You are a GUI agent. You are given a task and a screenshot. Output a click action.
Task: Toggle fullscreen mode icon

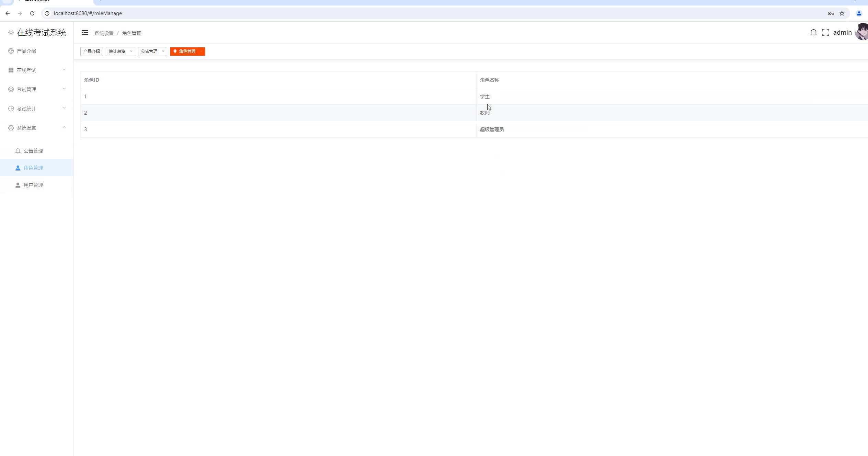tap(825, 33)
